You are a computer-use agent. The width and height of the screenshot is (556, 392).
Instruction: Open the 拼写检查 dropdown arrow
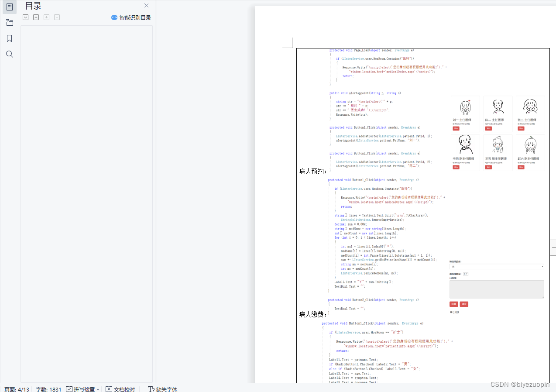98,389
